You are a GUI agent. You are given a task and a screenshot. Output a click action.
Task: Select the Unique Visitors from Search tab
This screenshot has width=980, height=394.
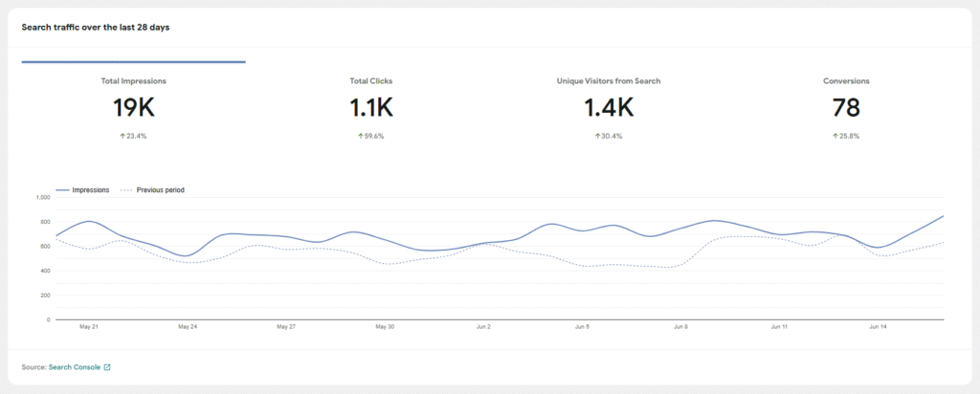[x=608, y=81]
